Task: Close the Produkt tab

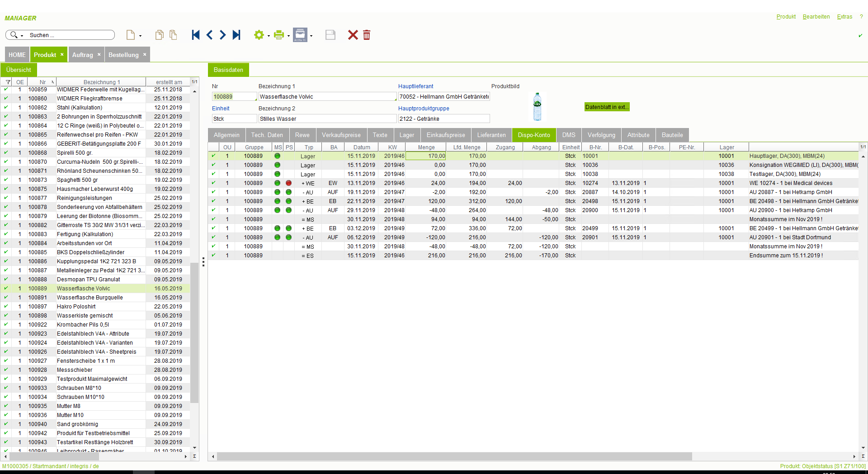Action: coord(62,54)
